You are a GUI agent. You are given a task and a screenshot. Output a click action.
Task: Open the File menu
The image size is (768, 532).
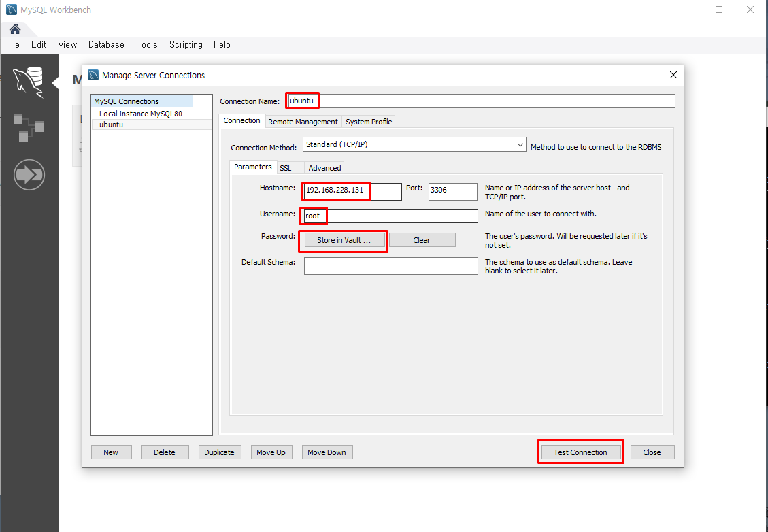tap(13, 45)
